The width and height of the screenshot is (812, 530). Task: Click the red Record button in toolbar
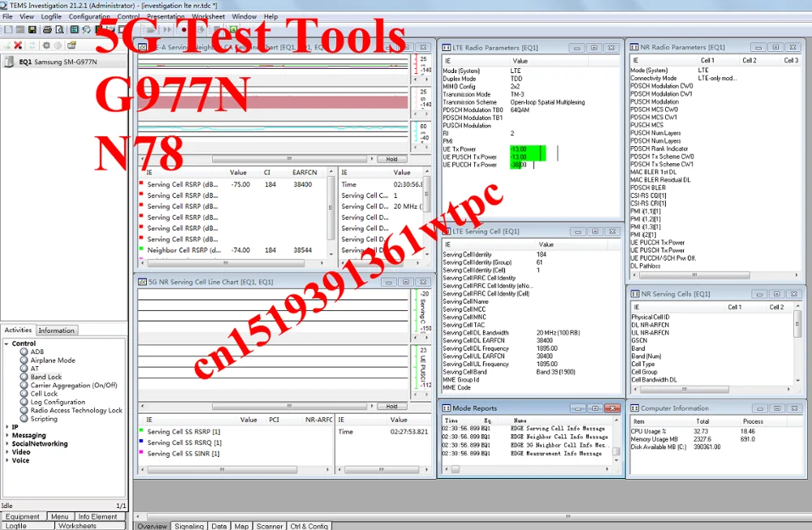click(x=184, y=30)
